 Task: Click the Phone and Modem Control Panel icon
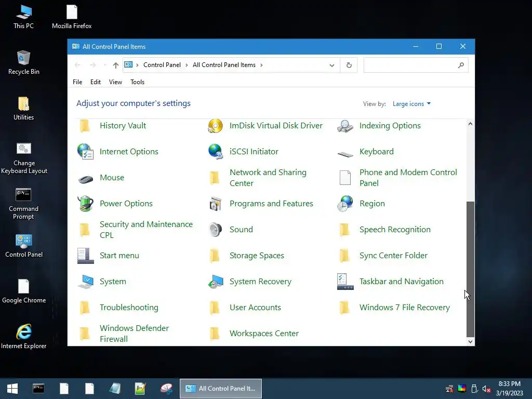click(345, 178)
